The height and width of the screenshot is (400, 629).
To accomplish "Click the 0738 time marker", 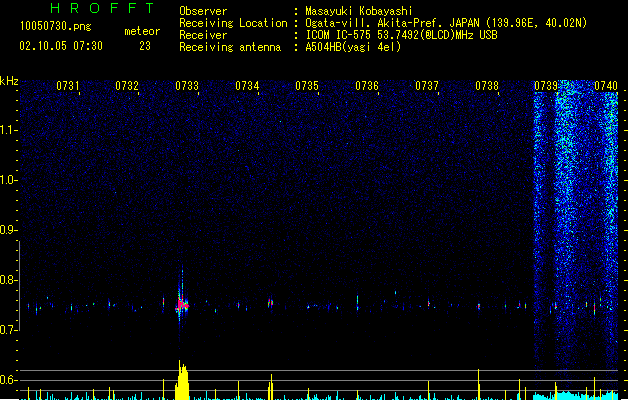I will coord(487,86).
